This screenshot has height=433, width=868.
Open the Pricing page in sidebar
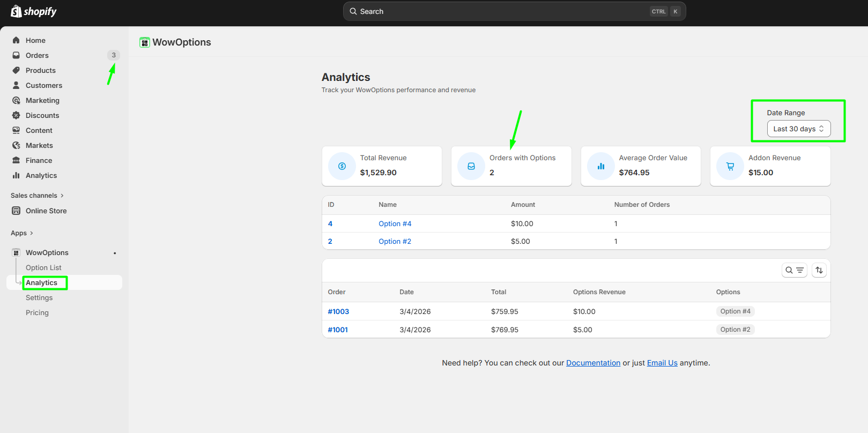[37, 312]
